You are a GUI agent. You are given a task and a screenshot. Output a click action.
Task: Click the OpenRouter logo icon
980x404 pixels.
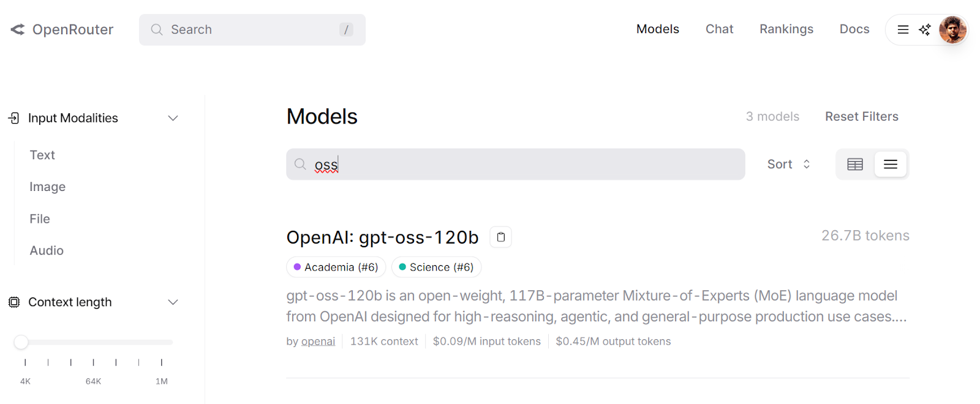16,29
